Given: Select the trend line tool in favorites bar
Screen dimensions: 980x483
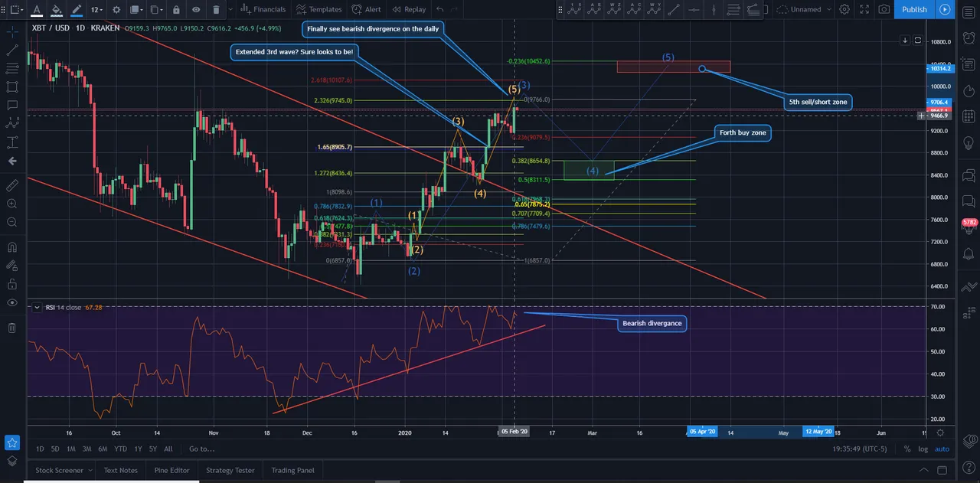Looking at the screenshot, I should [x=674, y=10].
